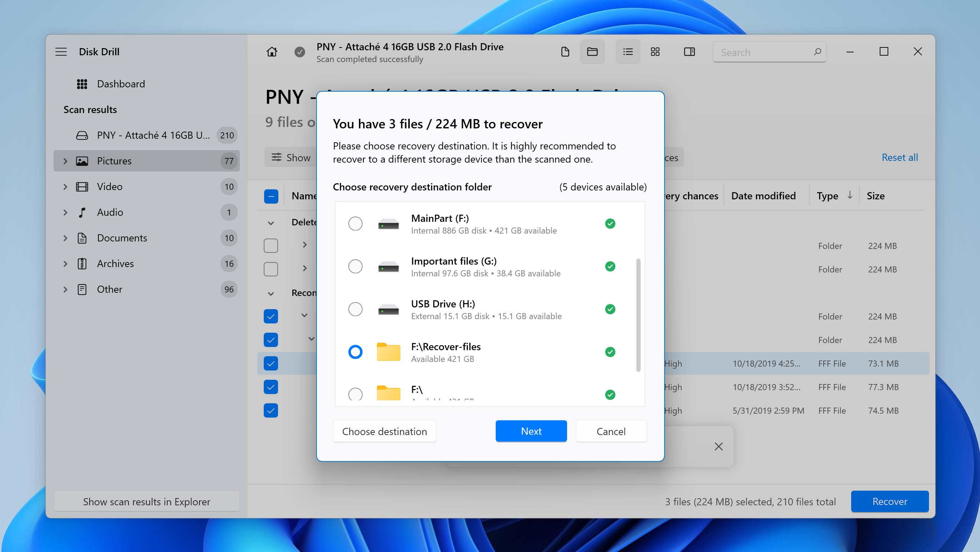
Task: Select USB Drive (H:) radio button
Action: pyautogui.click(x=355, y=309)
